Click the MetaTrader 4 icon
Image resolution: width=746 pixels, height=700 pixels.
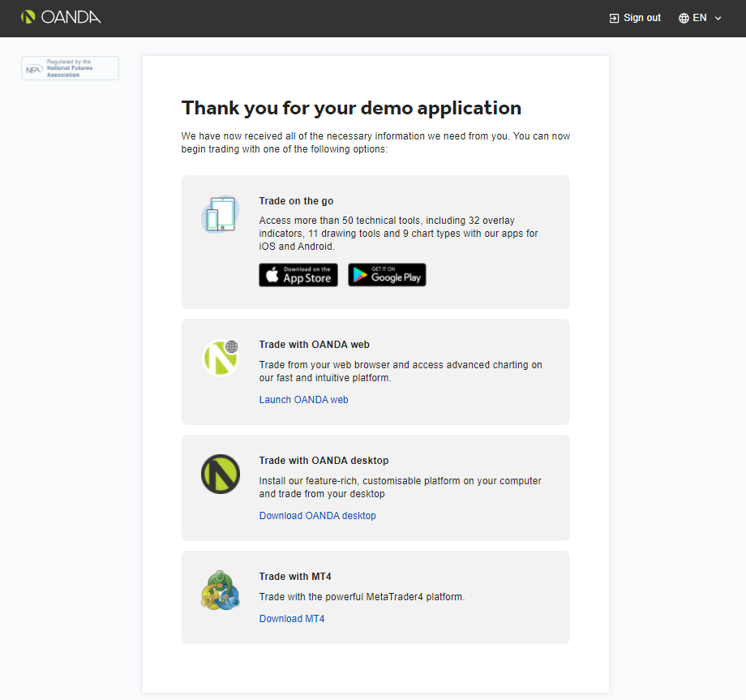pyautogui.click(x=221, y=590)
